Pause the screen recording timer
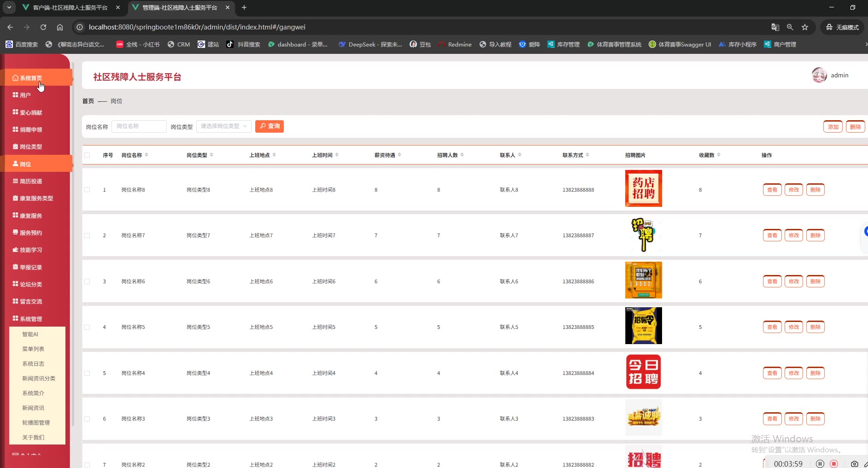The width and height of the screenshot is (868, 468). [820, 463]
